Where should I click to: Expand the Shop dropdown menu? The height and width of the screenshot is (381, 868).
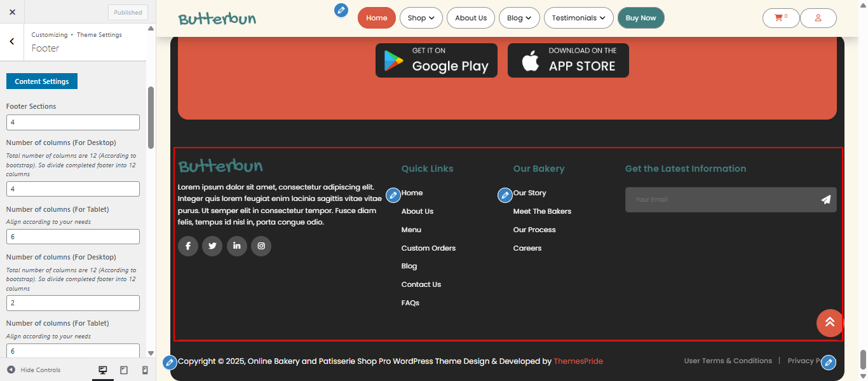coord(421,18)
